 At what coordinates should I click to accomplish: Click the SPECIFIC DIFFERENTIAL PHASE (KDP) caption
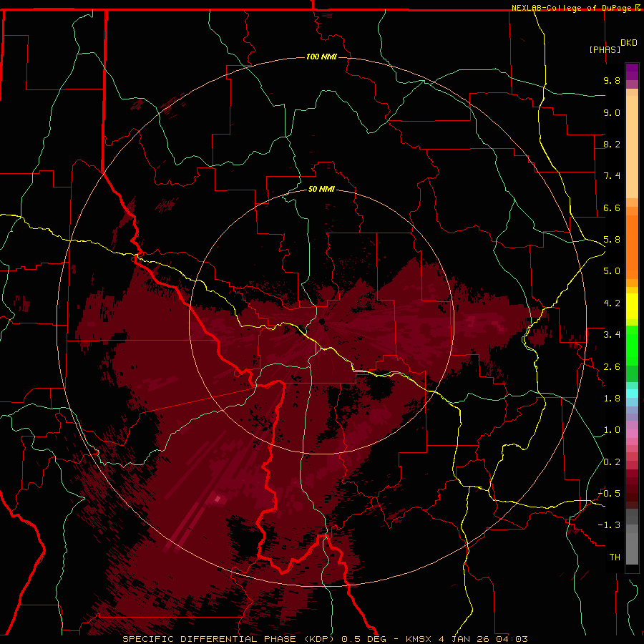[229, 639]
